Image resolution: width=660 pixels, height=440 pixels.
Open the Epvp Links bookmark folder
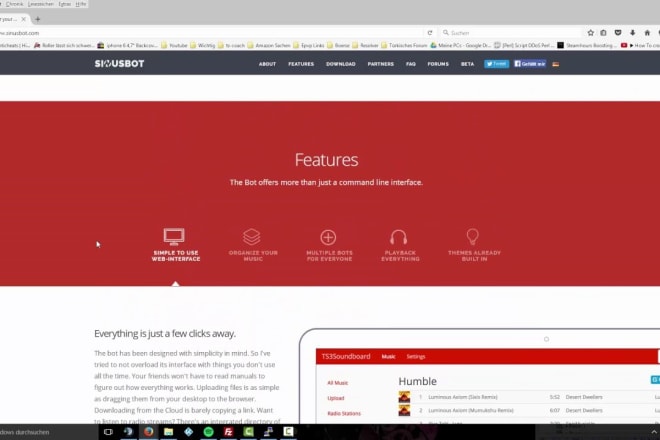click(x=309, y=45)
